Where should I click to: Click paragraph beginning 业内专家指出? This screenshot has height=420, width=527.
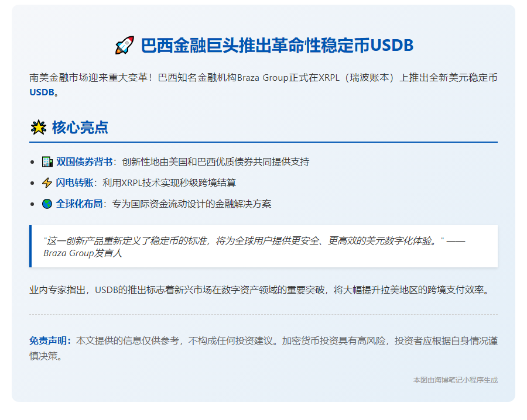pyautogui.click(x=261, y=290)
